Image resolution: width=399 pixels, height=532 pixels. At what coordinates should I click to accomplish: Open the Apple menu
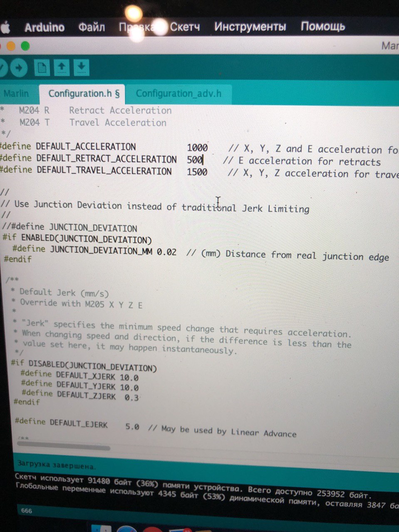pos(5,28)
